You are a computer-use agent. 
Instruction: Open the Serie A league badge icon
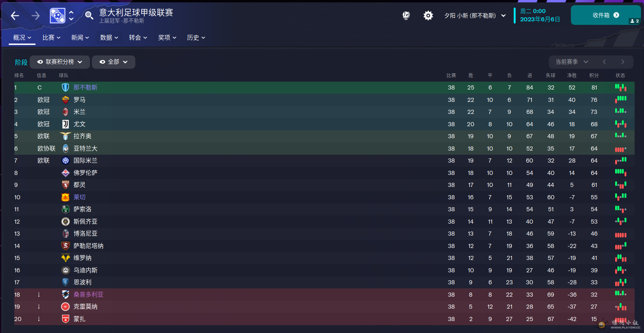tap(57, 16)
